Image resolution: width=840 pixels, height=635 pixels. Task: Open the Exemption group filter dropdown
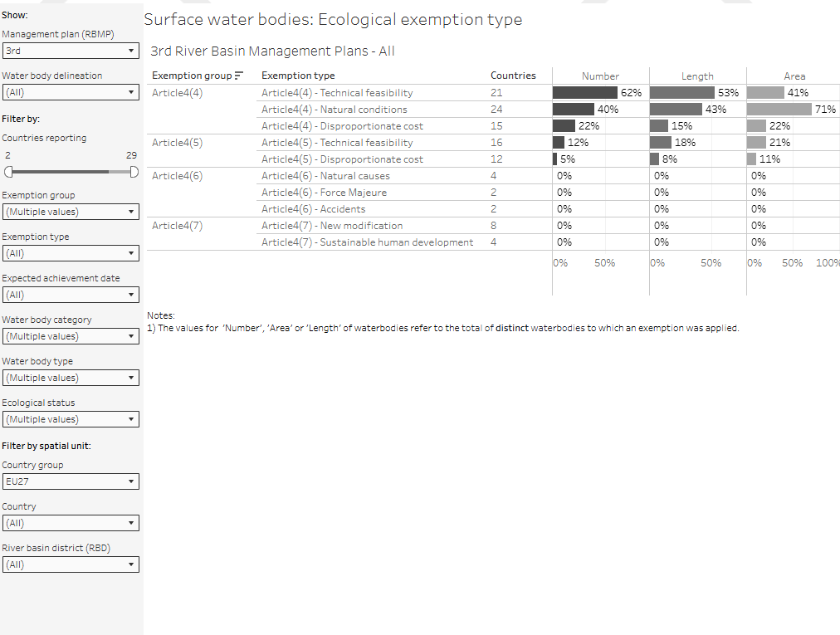pyautogui.click(x=70, y=212)
